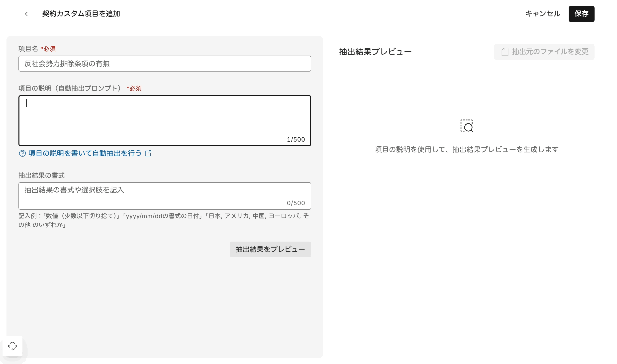
Task: Click the preview placeholder message text
Action: coord(466,149)
